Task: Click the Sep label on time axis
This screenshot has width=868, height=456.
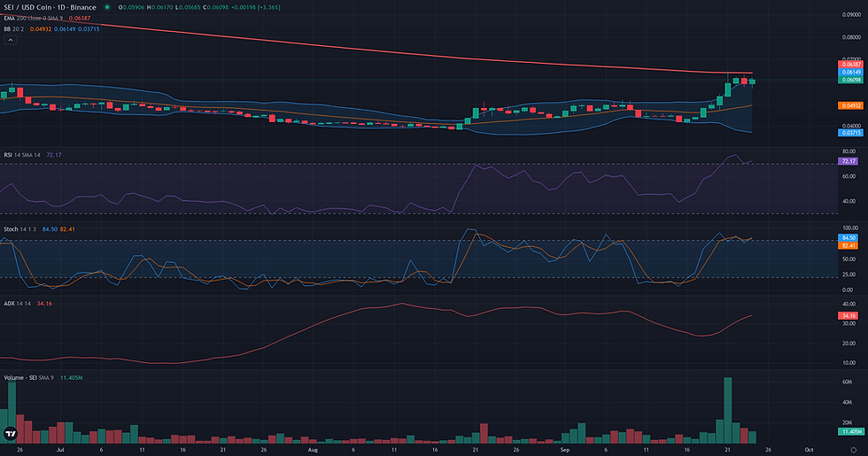Action: pyautogui.click(x=565, y=450)
